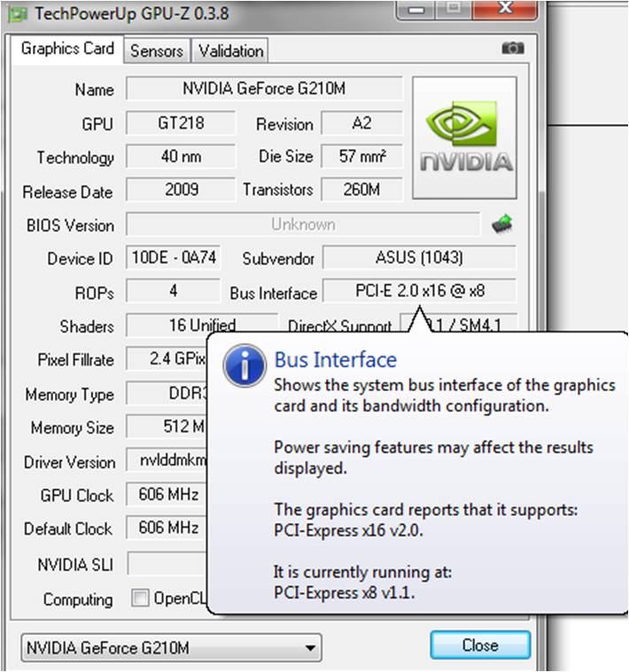This screenshot has width=629, height=672.
Task: Click the Close button
Action: (x=480, y=645)
